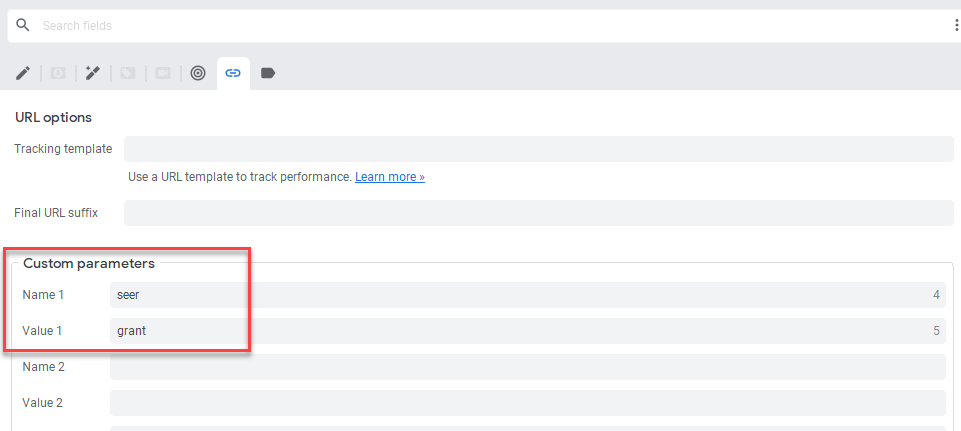Image resolution: width=961 pixels, height=431 pixels.
Task: Click the greyed-out download icon tab
Action: tap(58, 73)
